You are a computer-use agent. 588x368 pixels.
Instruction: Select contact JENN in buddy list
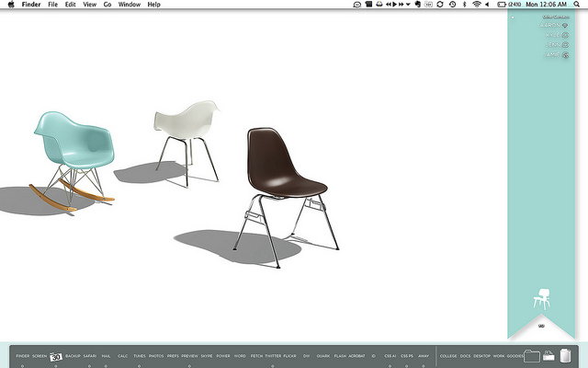coord(558,45)
